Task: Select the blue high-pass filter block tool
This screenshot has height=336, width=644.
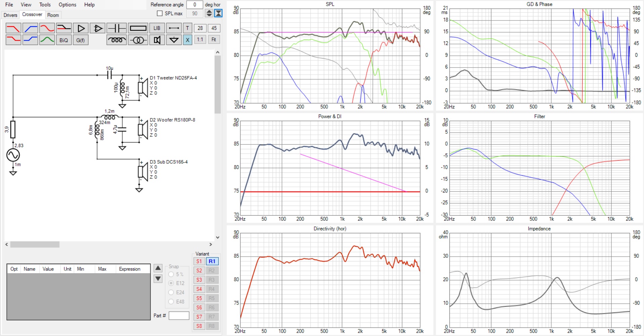Action: pos(30,28)
